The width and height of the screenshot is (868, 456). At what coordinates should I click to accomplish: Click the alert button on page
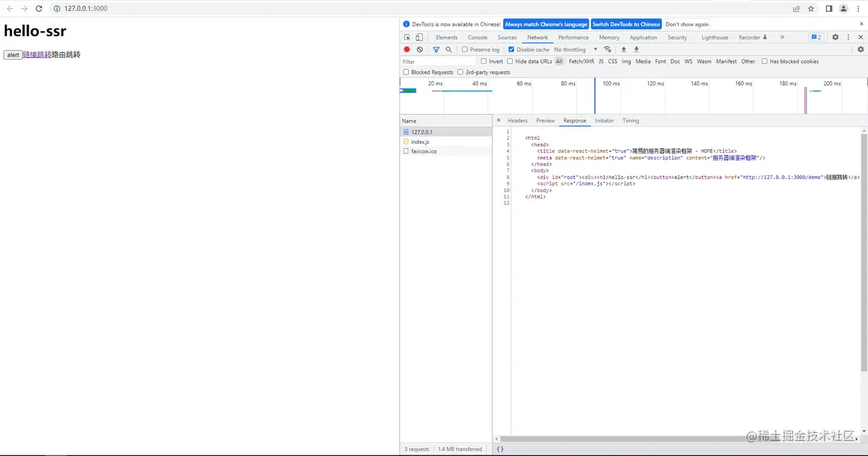click(13, 55)
